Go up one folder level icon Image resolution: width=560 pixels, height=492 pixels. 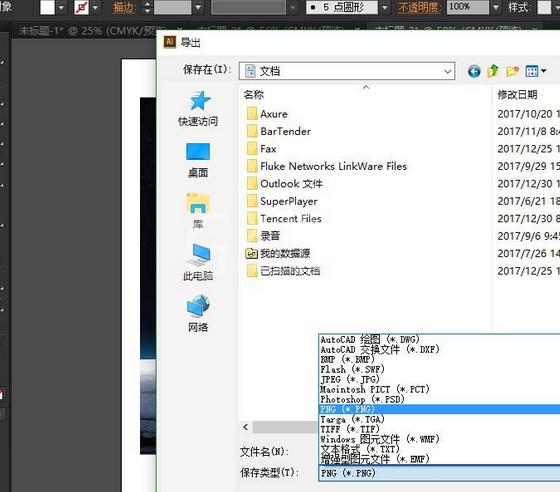click(x=493, y=71)
